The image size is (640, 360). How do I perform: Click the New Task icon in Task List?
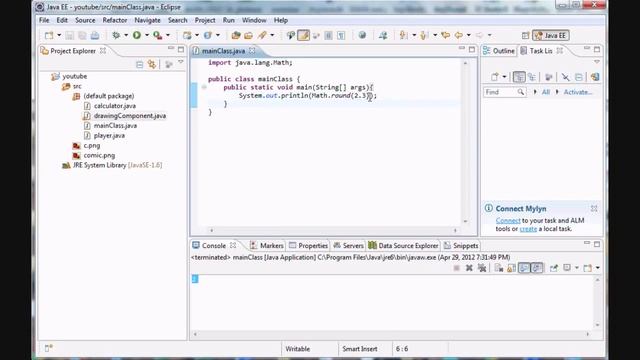(495, 77)
